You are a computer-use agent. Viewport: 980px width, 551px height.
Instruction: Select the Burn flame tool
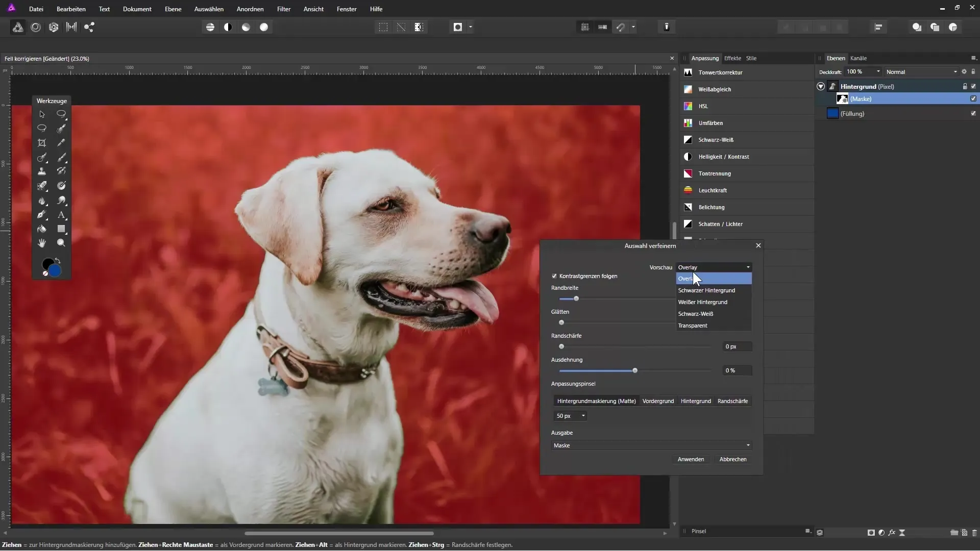click(x=42, y=201)
